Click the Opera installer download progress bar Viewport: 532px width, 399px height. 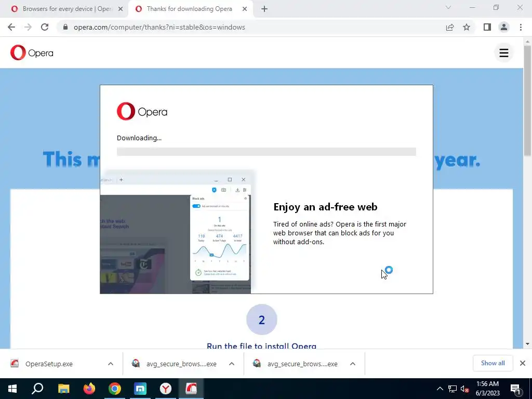tap(267, 152)
